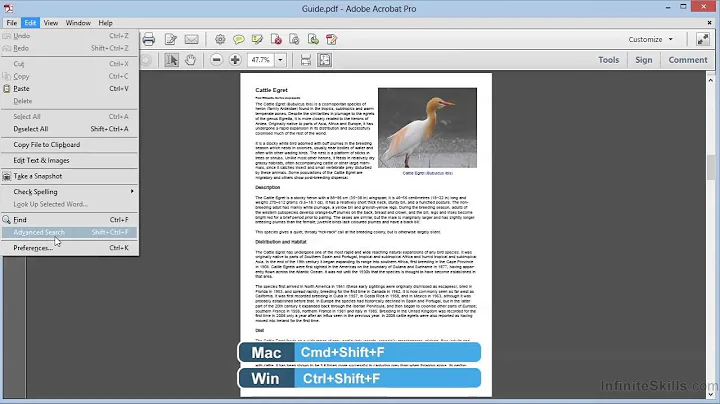Click the Edit PDF form icon
The image size is (720, 404).
coord(332,39)
